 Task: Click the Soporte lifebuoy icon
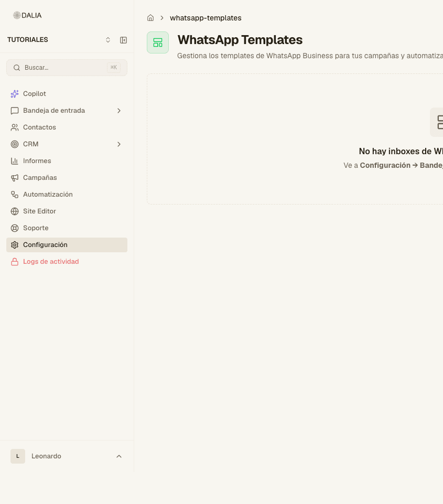pos(15,228)
